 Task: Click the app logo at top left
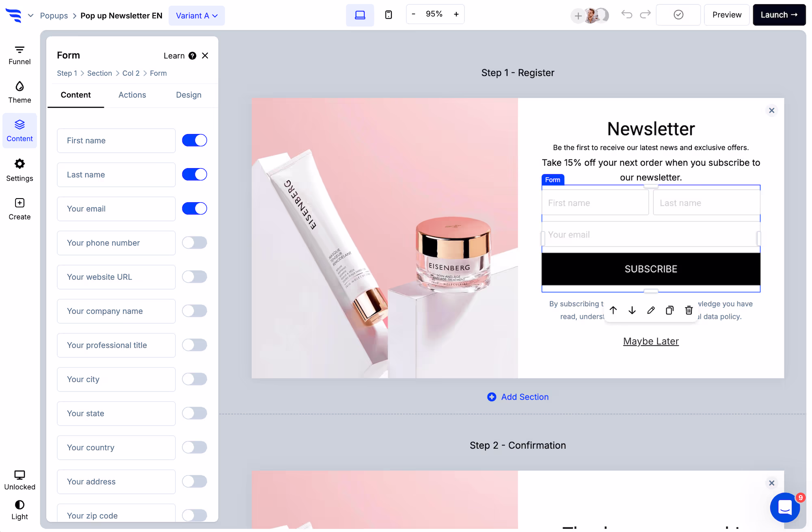14,15
